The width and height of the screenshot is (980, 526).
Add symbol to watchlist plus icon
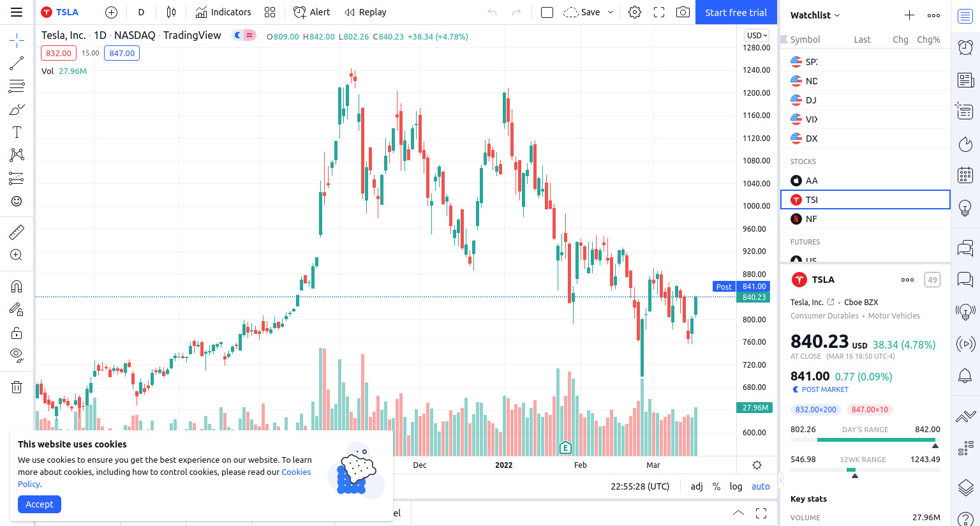pos(909,15)
